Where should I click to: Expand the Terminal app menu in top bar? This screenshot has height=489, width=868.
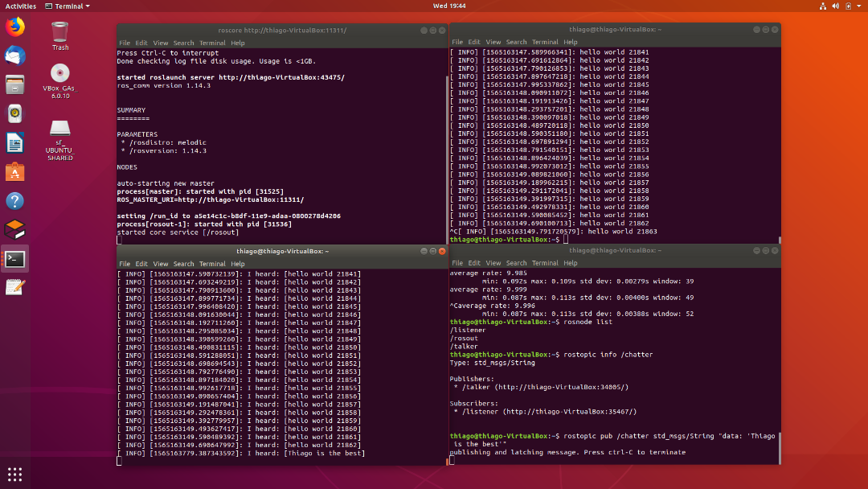(x=68, y=6)
